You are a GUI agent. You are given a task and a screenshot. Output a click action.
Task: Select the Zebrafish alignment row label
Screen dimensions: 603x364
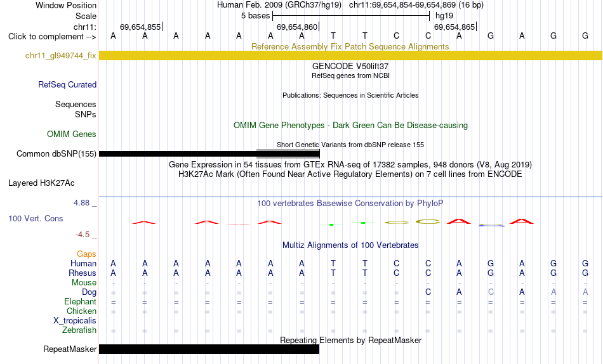click(79, 330)
